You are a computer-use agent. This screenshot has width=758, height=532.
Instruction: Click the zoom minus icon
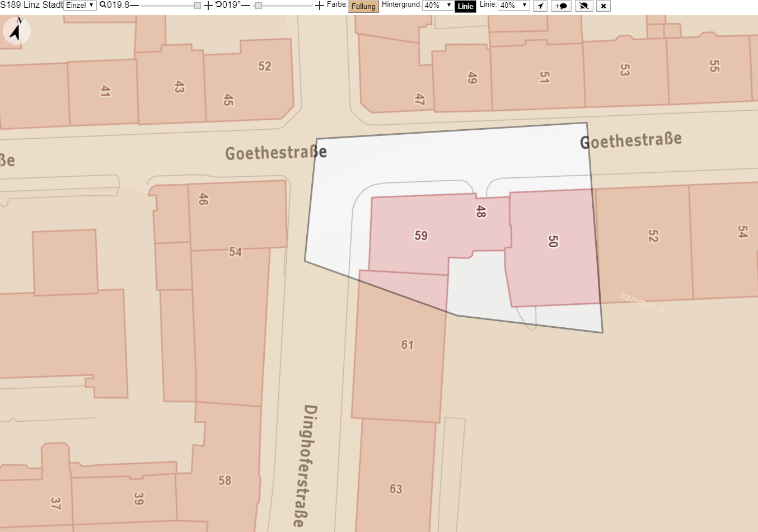tap(134, 6)
